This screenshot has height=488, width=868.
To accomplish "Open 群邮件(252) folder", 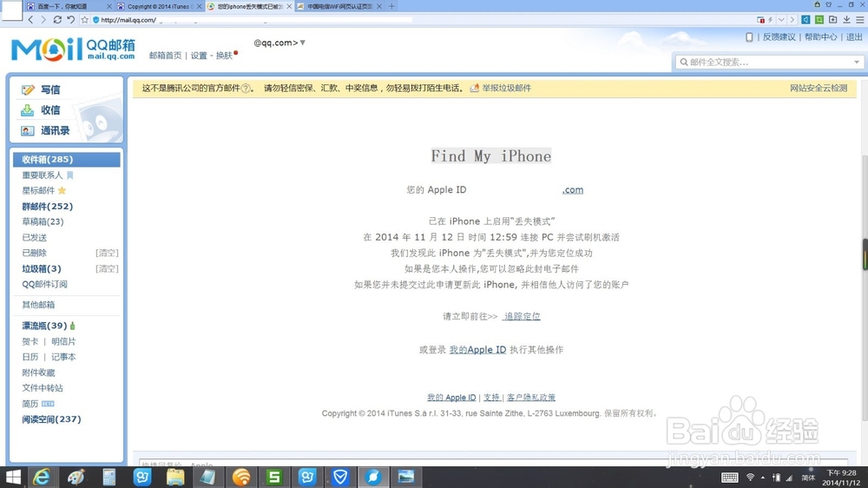I will pos(48,206).
